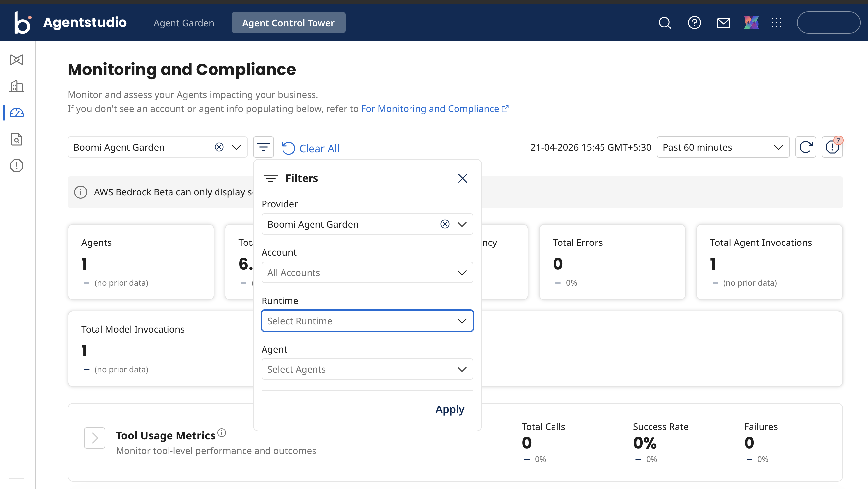
Task: Click 'Monitor tool-level performance and outcomes' text
Action: click(x=216, y=451)
